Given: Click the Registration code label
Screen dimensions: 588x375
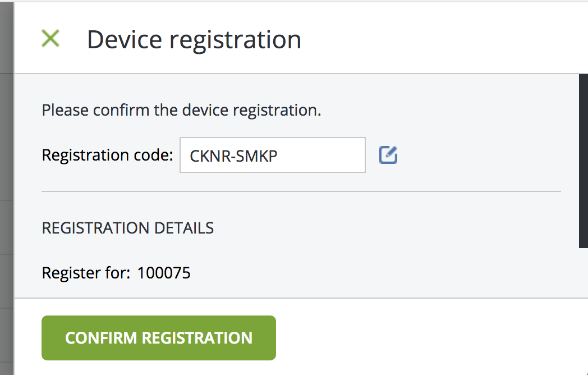Looking at the screenshot, I should pyautogui.click(x=107, y=155).
